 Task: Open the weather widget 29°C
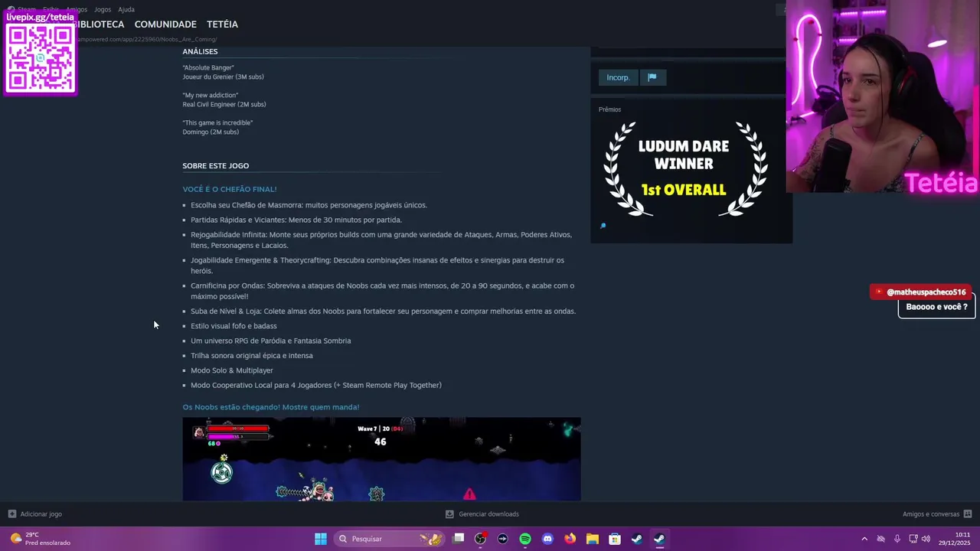click(x=40, y=539)
